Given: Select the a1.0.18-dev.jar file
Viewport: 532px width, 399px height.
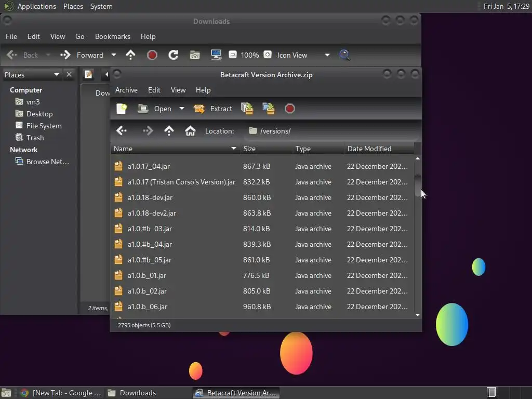Looking at the screenshot, I should 262,197.
